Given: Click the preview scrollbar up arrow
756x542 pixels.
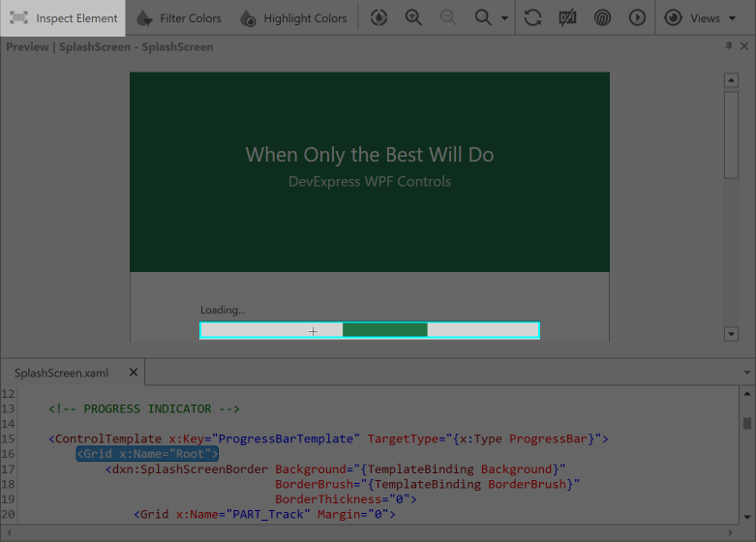Looking at the screenshot, I should tap(732, 80).
